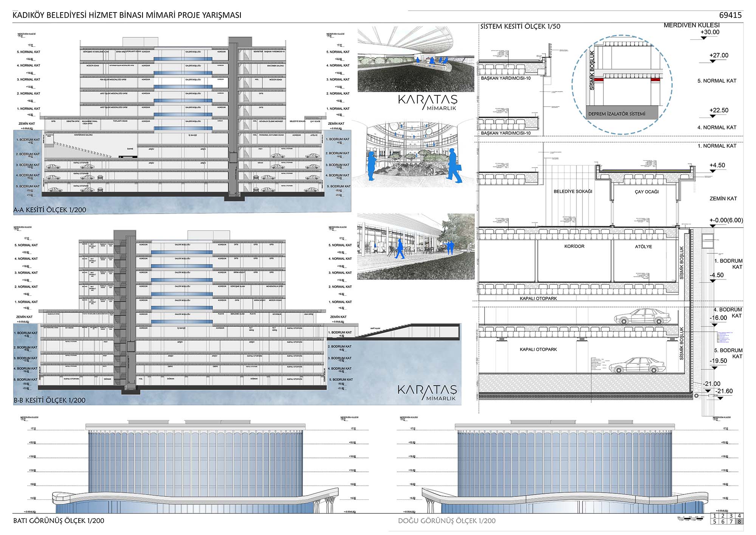Screen dimensions: 756x535
Task: Click the B-B Kesiti Ölçek 1/200 title
Action: pos(50,400)
